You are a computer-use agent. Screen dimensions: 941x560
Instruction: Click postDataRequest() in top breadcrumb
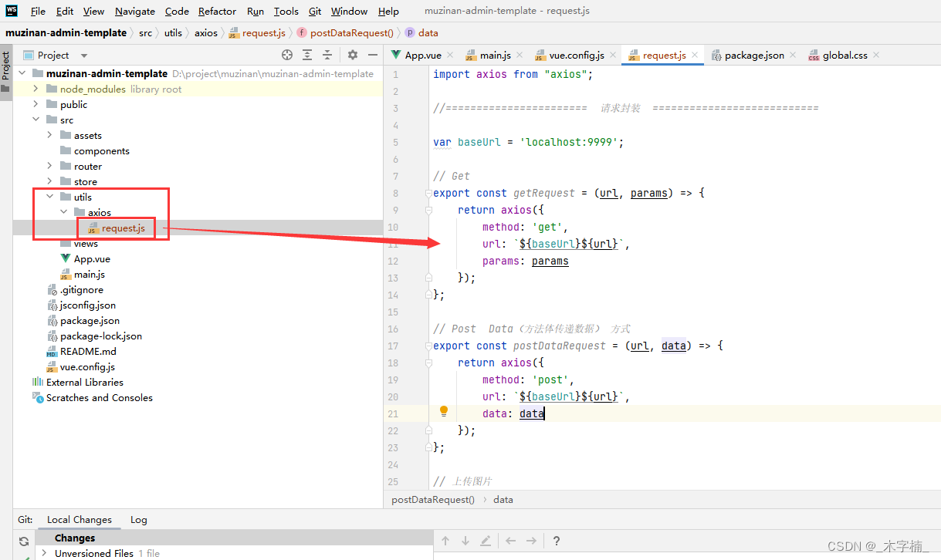pyautogui.click(x=351, y=32)
